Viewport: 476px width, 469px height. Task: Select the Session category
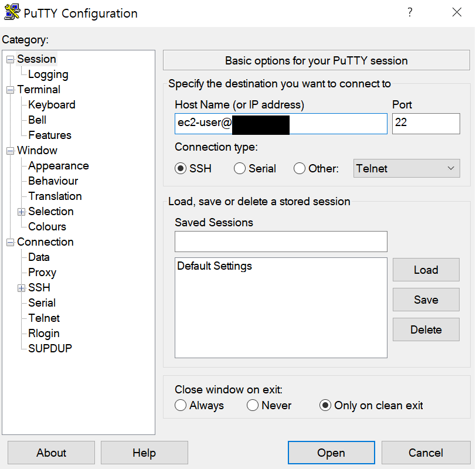tap(36, 59)
